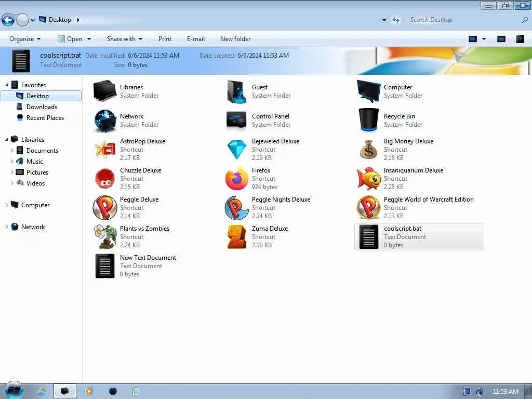Select the Plants vs Zombies icon
This screenshot has height=399, width=532.
tap(105, 237)
